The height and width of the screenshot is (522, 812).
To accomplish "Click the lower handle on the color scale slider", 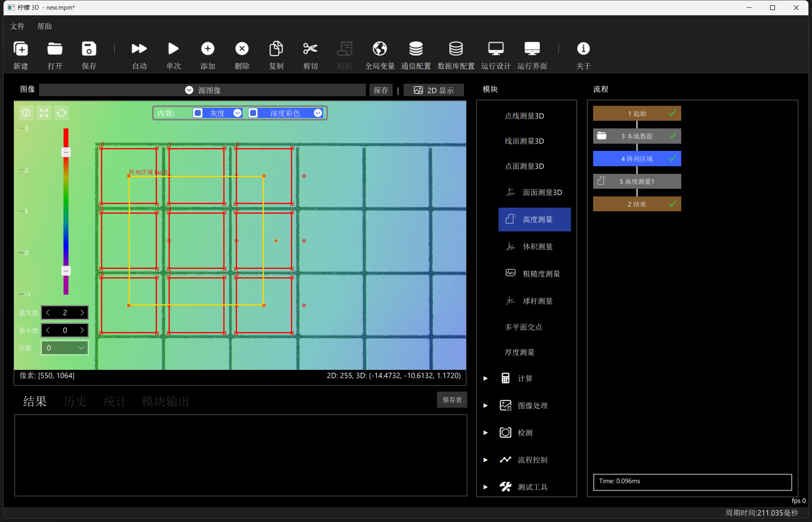I will (66, 270).
